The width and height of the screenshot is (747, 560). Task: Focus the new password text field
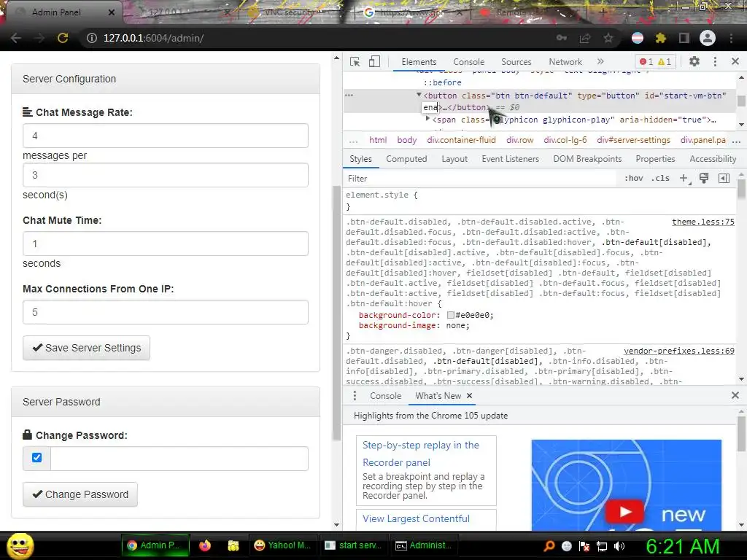pyautogui.click(x=179, y=458)
